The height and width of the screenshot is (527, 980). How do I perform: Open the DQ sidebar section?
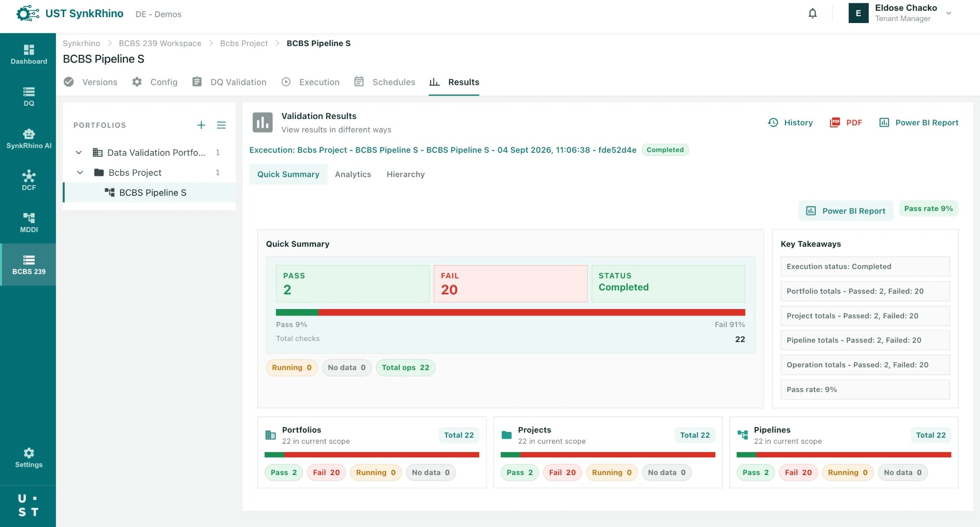pos(28,96)
